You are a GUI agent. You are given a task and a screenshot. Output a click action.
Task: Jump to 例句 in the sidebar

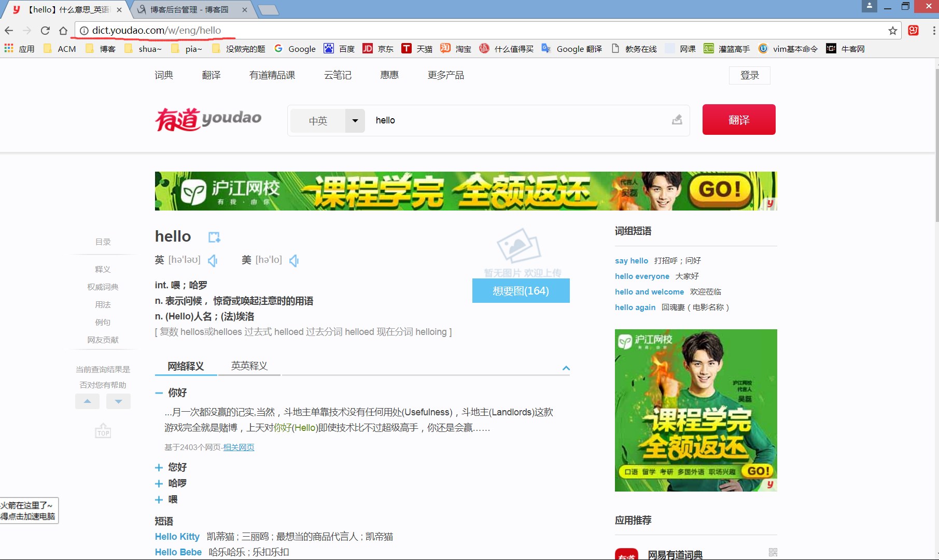tap(103, 323)
